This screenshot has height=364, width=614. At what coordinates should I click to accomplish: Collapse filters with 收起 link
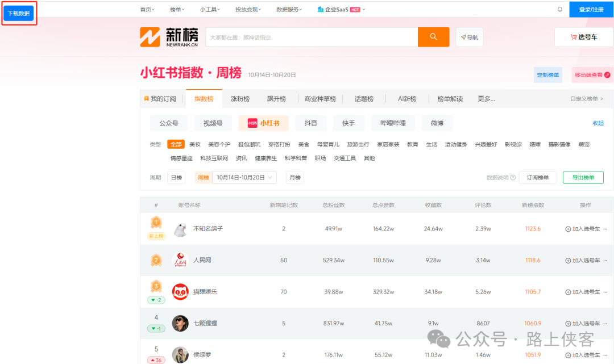click(x=598, y=123)
